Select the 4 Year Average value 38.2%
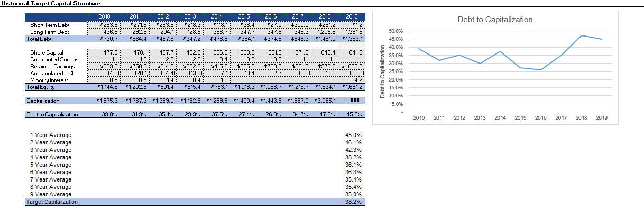Image resolution: width=644 pixels, height=208 pixels. pyautogui.click(x=353, y=157)
